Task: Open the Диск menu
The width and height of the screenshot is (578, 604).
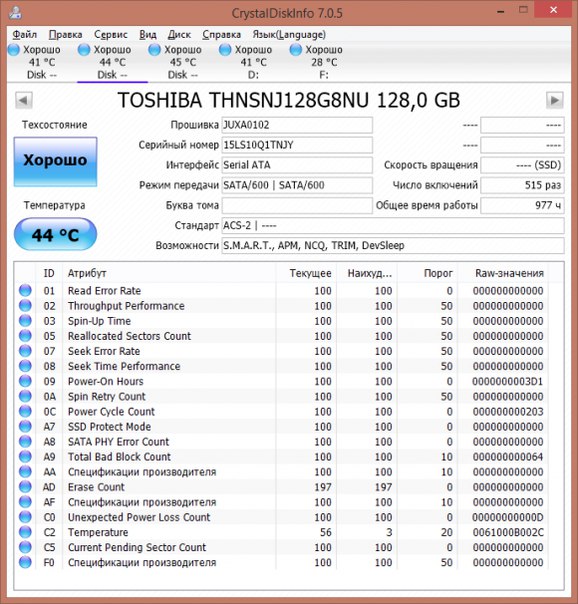Action: pos(179,35)
